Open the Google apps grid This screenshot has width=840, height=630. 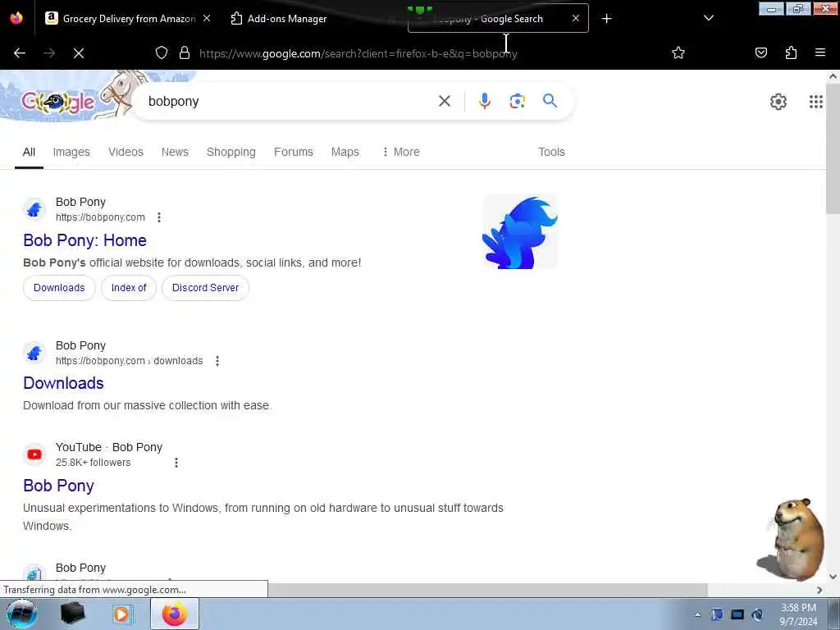pyautogui.click(x=816, y=101)
